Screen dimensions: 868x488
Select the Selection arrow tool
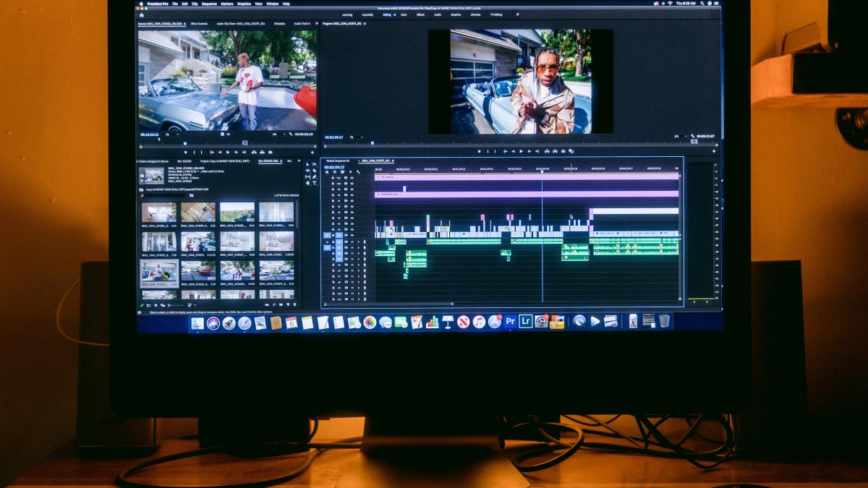pyautogui.click(x=307, y=165)
